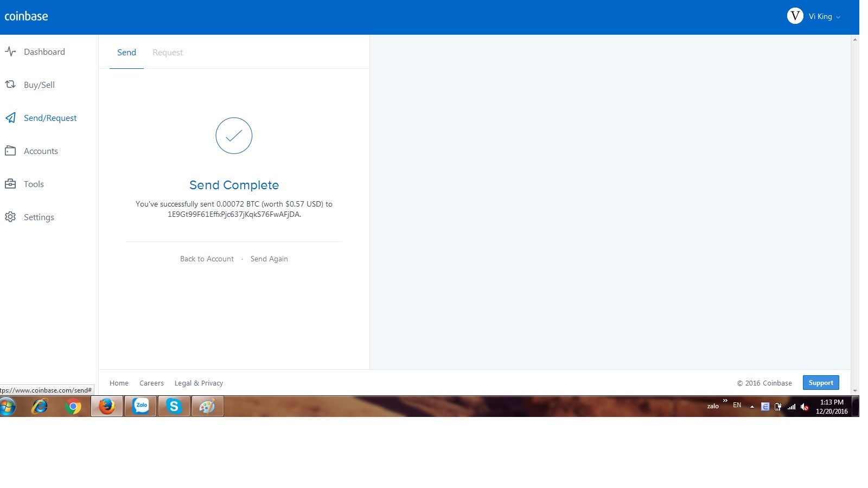Open the Legal & Privacy footer link
The width and height of the screenshot is (868, 488).
[x=199, y=383]
